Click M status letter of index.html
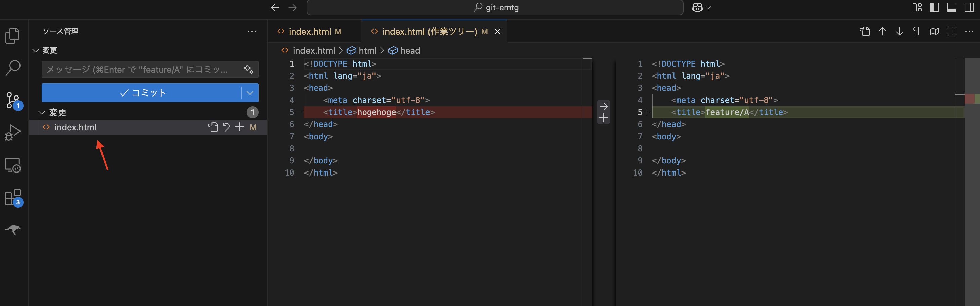Viewport: 980px width, 306px height. pos(253,127)
